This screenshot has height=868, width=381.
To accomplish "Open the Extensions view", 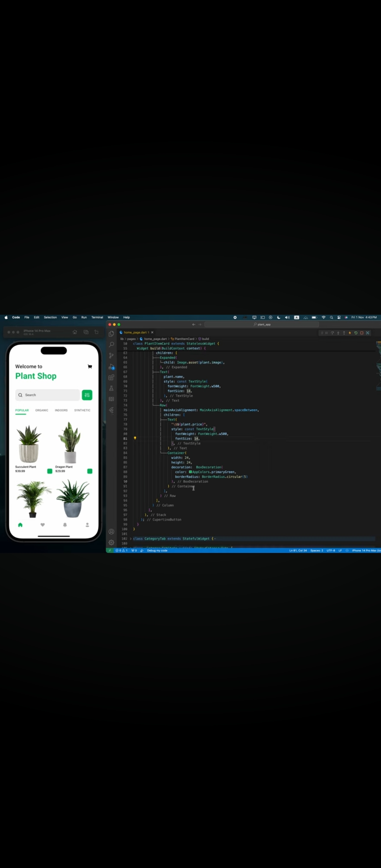I will click(x=111, y=378).
